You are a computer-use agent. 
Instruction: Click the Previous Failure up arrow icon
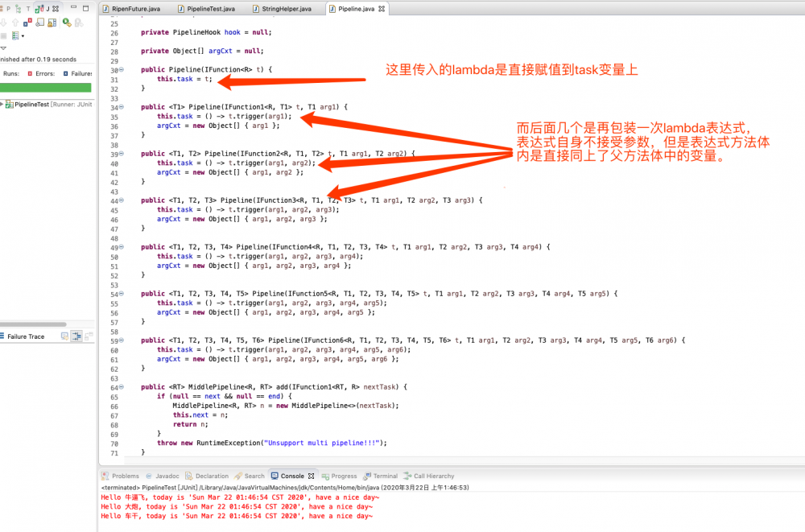pyautogui.click(x=15, y=23)
